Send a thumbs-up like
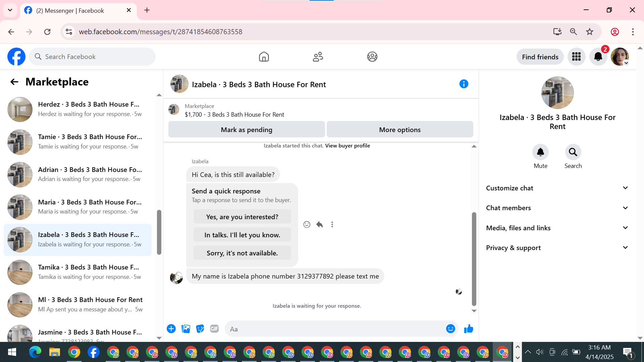 click(469, 329)
